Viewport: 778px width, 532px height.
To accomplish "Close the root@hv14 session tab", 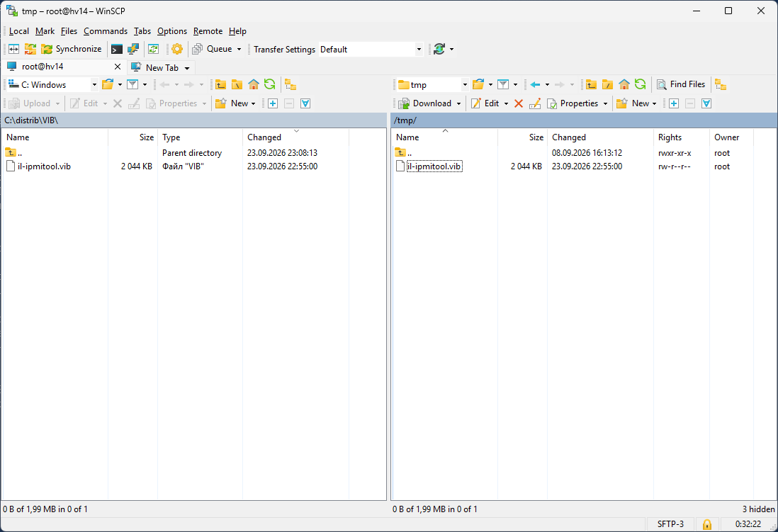I will 118,67.
